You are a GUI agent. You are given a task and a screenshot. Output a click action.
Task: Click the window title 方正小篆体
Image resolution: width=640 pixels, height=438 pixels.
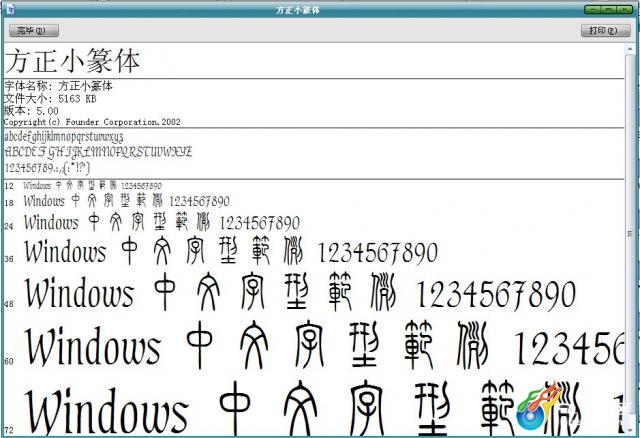298,9
